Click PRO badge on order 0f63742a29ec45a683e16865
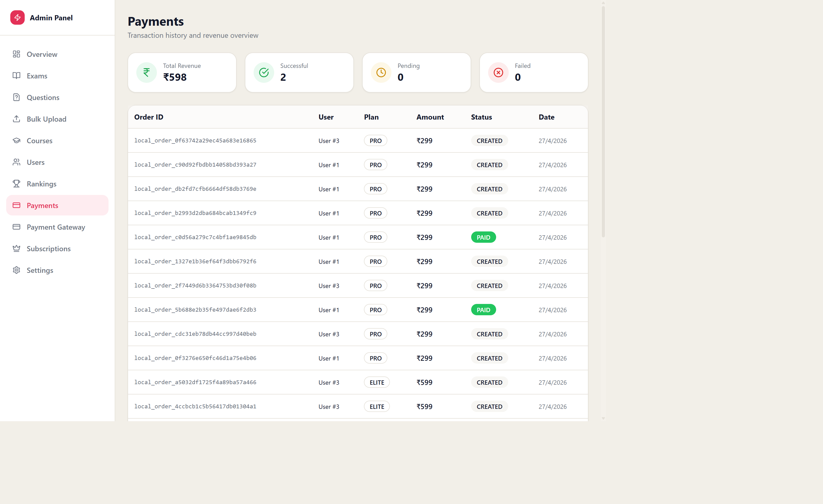The width and height of the screenshot is (823, 504). coord(375,141)
